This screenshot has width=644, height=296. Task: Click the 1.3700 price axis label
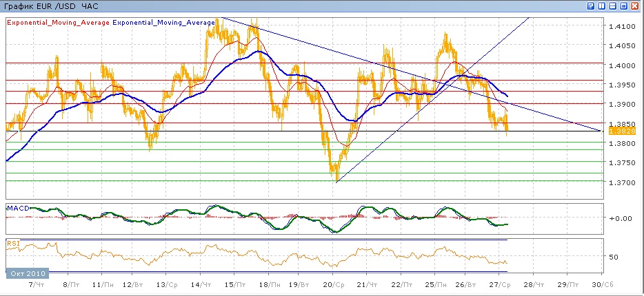click(x=618, y=182)
